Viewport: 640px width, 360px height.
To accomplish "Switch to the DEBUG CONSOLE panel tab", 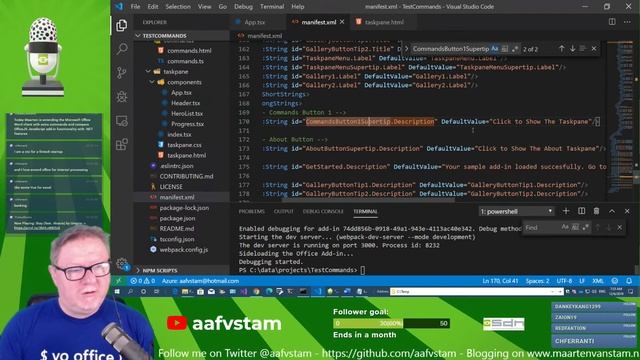I will pyautogui.click(x=323, y=211).
